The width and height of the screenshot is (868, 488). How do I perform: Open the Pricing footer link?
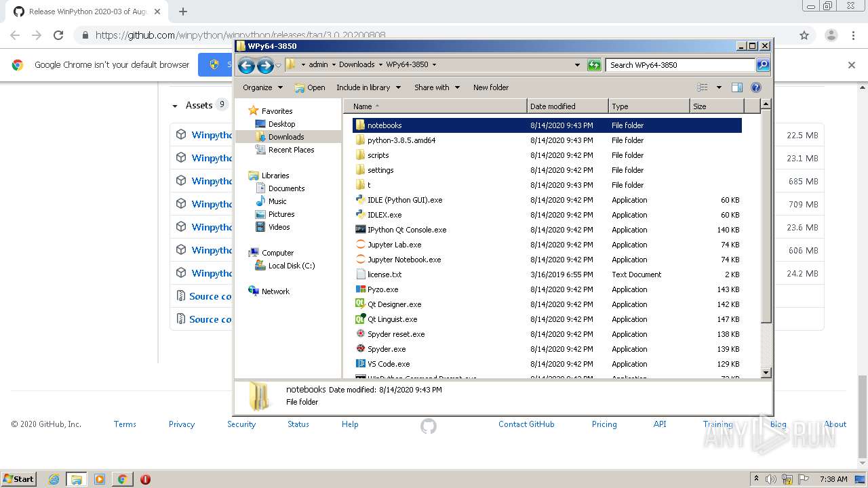point(604,424)
